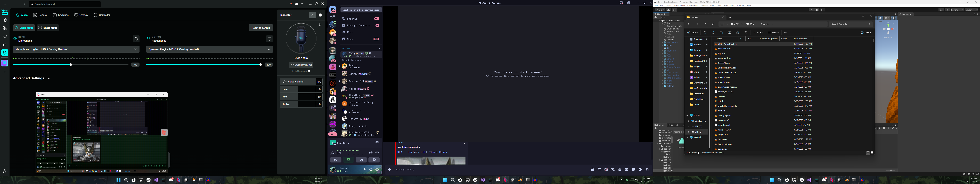
Task: Toggle deafen headphones in Discord user panel
Action: 371,170
